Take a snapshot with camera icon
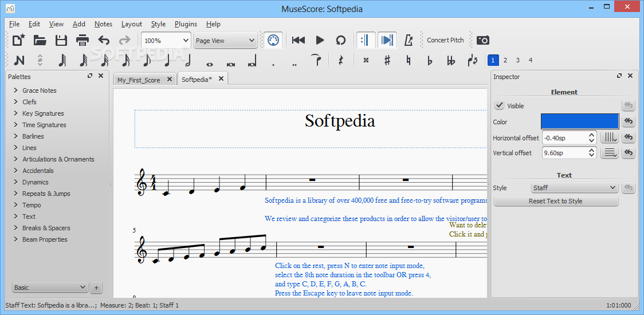The width and height of the screenshot is (644, 315). (483, 40)
